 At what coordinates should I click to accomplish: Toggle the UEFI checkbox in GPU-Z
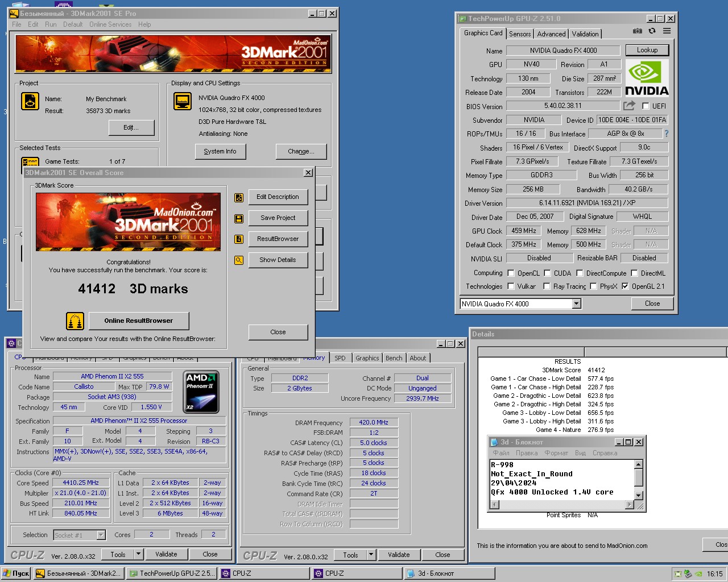click(646, 106)
